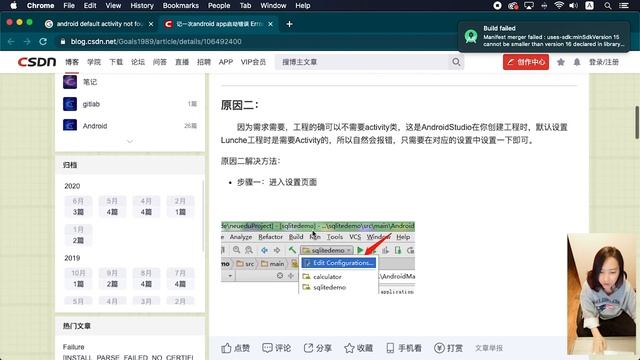Screen dimensions: 640x360
Task: Click the red 创作中心 button
Action: (x=526, y=62)
